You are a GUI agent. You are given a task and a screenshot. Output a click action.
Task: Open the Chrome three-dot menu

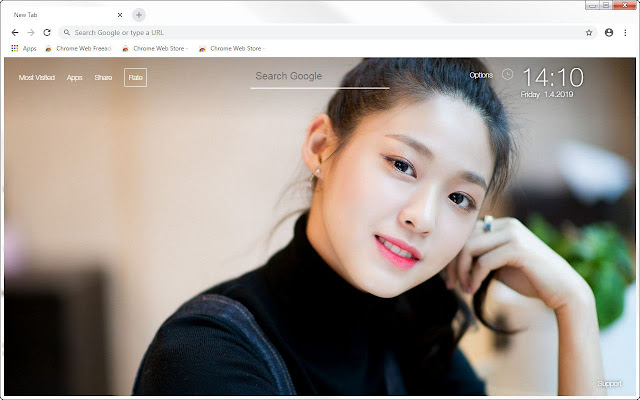[x=625, y=33]
